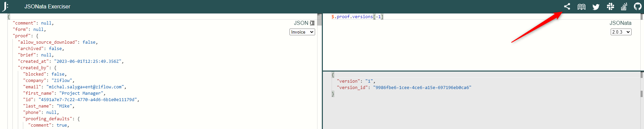Open the Invoice sample dropdown

point(302,32)
